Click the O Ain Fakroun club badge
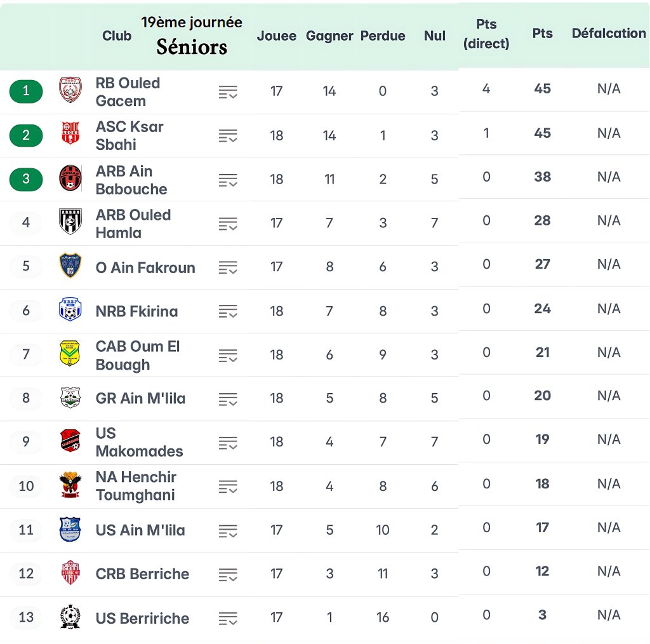Viewport: 650px width, 644px height. [x=70, y=265]
